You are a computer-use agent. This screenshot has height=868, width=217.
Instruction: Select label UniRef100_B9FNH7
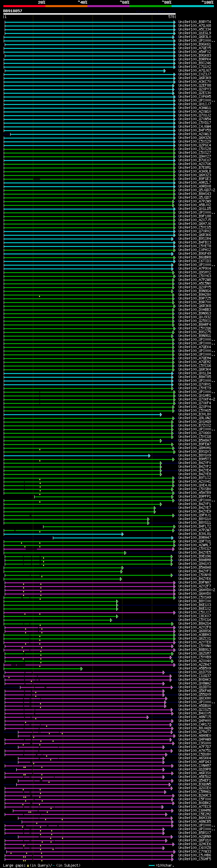(x=195, y=583)
